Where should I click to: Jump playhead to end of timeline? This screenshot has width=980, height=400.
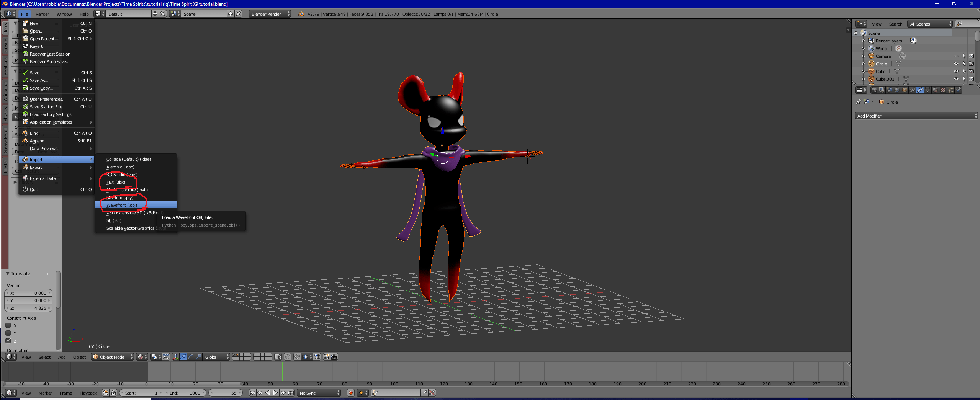pos(291,393)
